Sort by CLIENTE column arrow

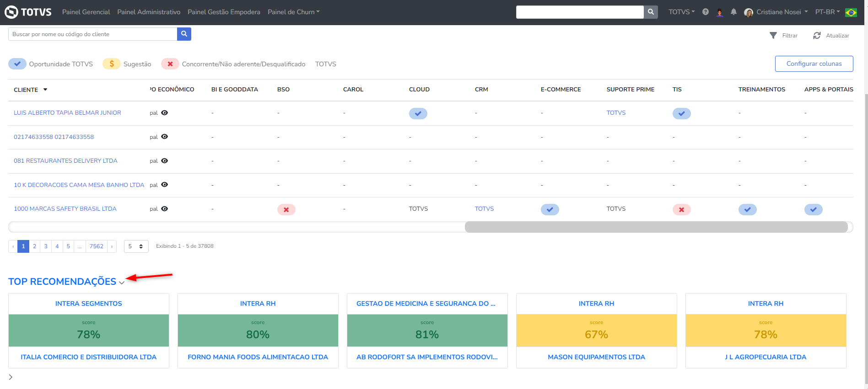point(45,90)
